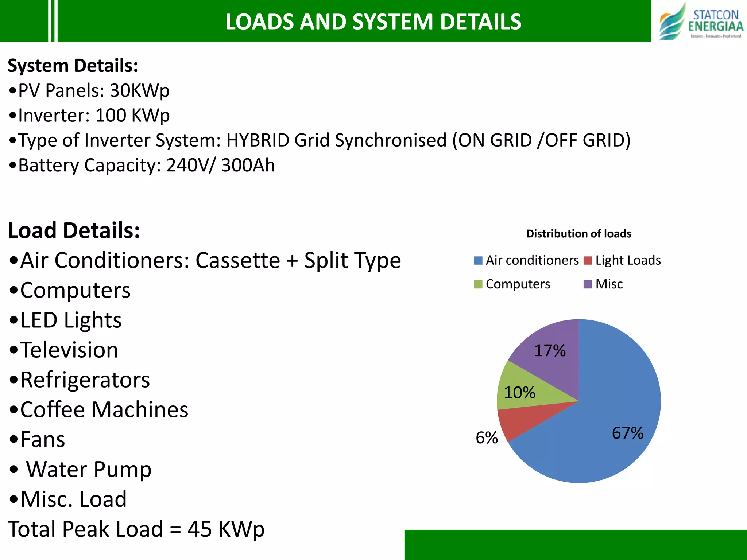
Task: Click the 'Refrigerators' bullet
Action: pyautogui.click(x=79, y=380)
